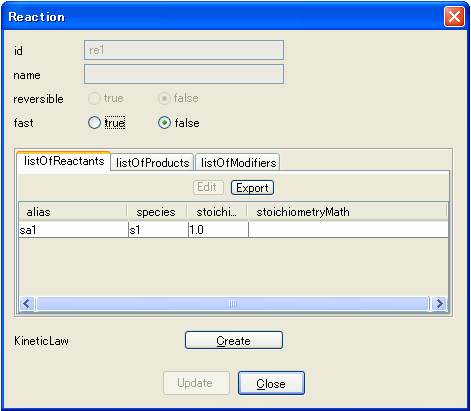Click the horizontal scrollbar thumb
The image size is (471, 411).
click(233, 304)
